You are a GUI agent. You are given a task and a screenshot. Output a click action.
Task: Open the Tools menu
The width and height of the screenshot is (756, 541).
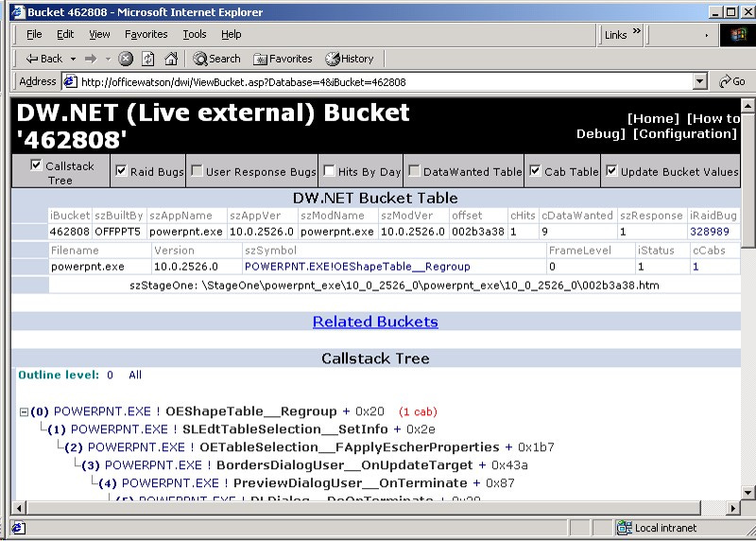195,34
